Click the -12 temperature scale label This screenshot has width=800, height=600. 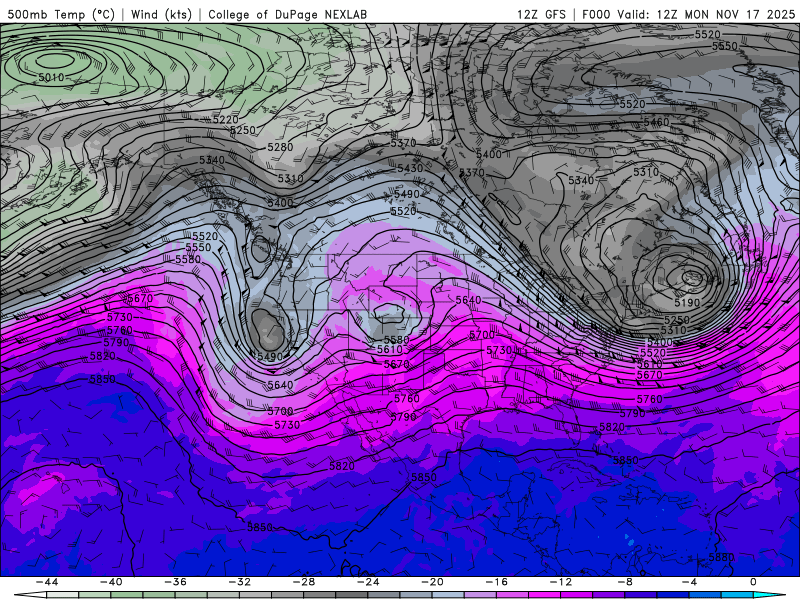pyautogui.click(x=561, y=582)
